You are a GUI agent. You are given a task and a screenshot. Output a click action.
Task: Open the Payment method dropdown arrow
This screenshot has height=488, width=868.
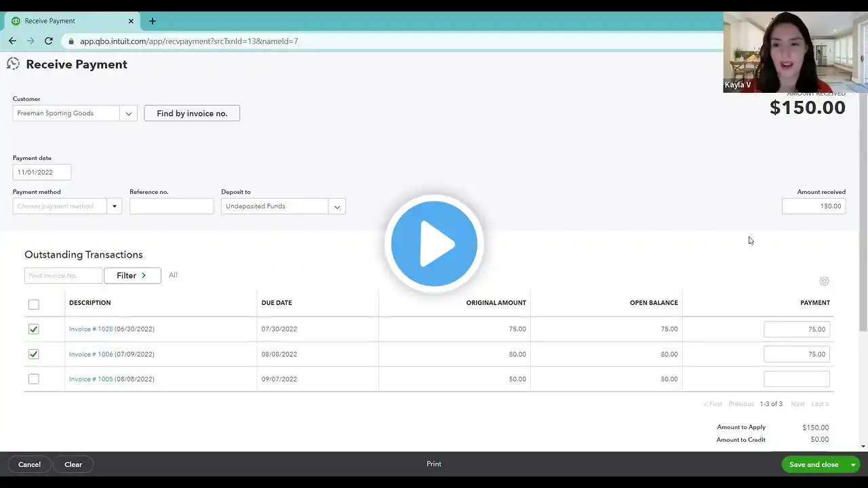[x=115, y=206]
